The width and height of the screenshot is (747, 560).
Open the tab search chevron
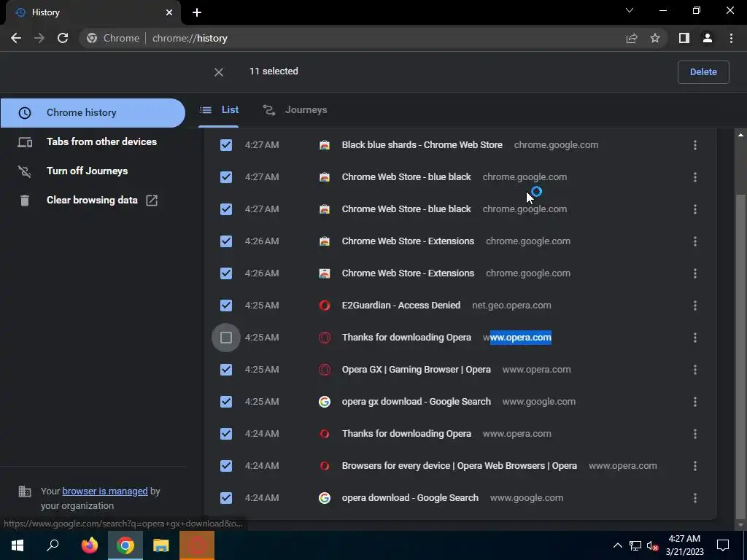pyautogui.click(x=630, y=10)
